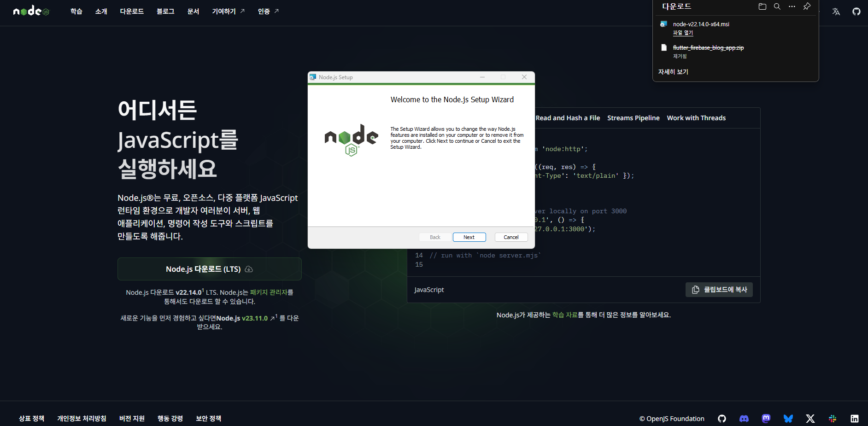
Task: Open 행동 강령 footer link
Action: click(170, 419)
